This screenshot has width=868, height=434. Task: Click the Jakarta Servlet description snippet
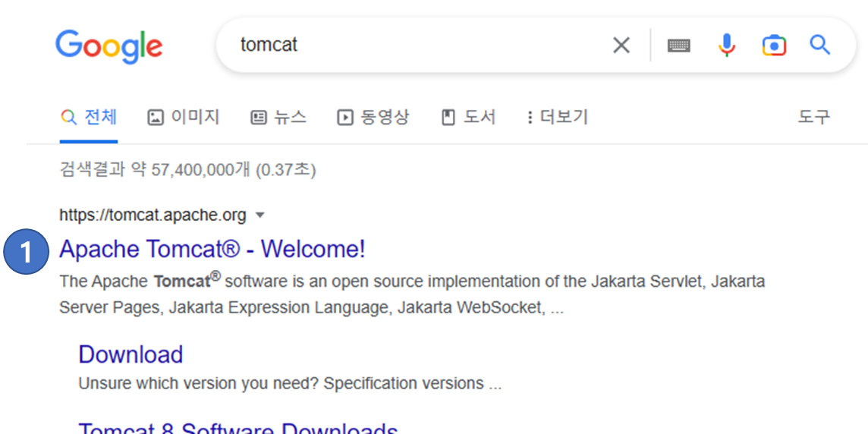pos(412,294)
